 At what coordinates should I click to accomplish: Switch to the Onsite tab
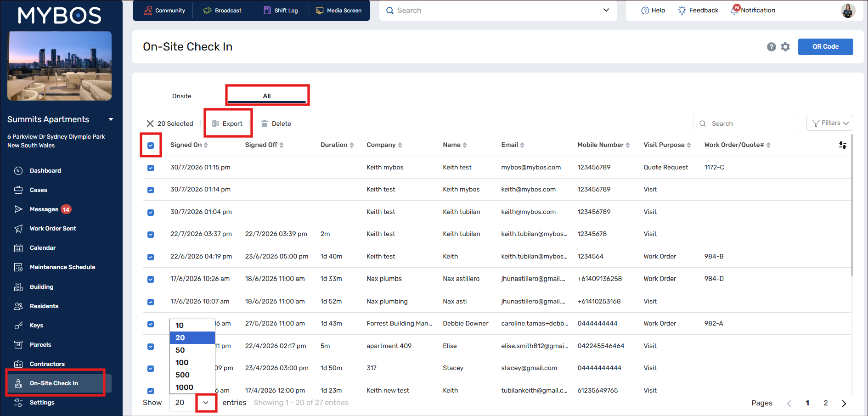(182, 96)
